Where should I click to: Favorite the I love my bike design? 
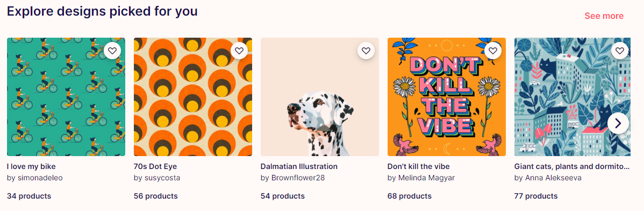pos(112,51)
